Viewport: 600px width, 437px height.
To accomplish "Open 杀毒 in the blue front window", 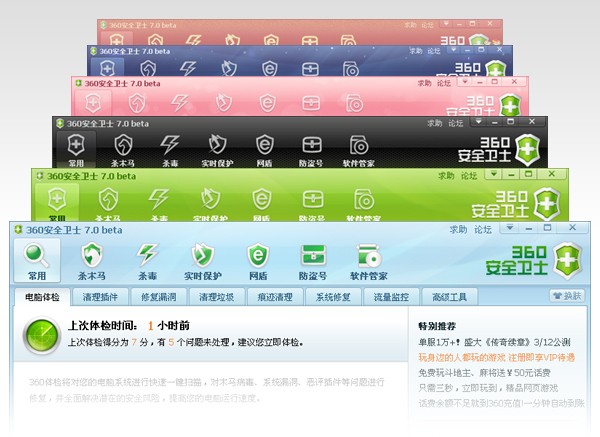I will pyautogui.click(x=148, y=261).
